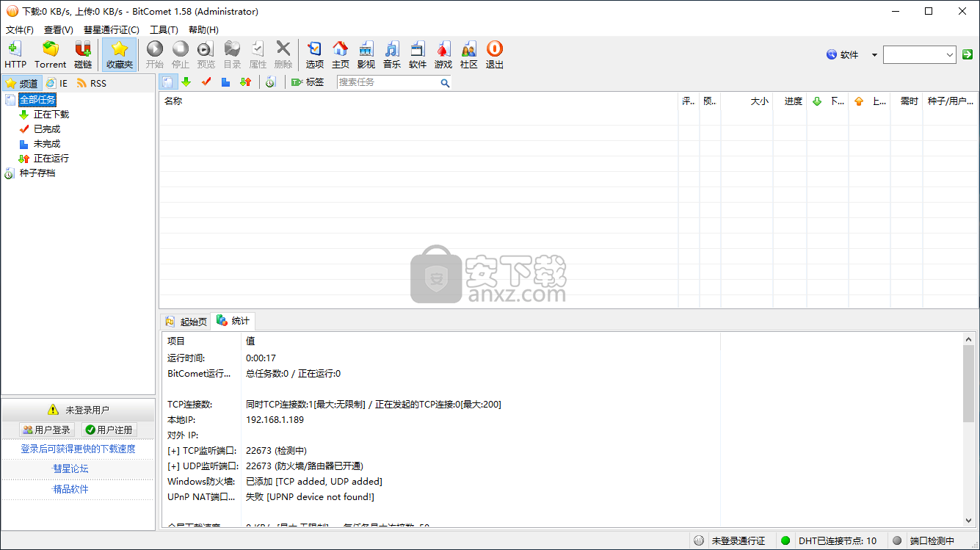This screenshot has height=550, width=980.
Task: Click the 开始 start button
Action: pos(155,55)
